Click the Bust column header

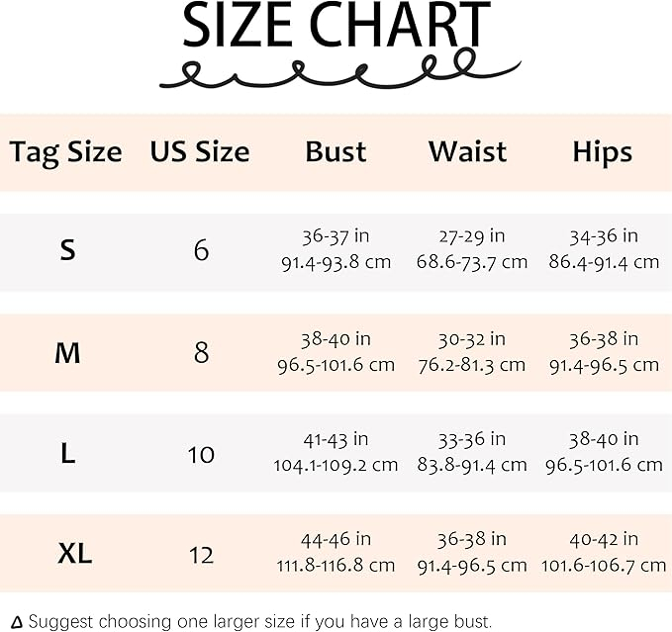336,152
